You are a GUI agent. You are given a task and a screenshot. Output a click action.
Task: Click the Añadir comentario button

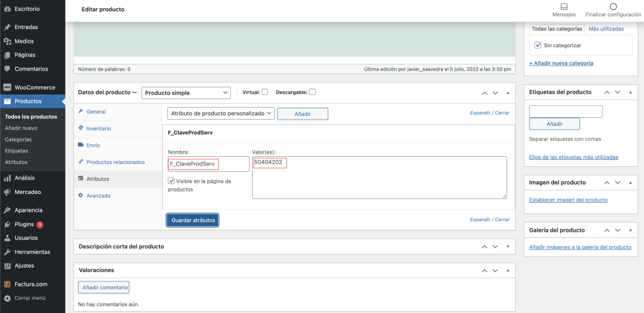pos(104,288)
